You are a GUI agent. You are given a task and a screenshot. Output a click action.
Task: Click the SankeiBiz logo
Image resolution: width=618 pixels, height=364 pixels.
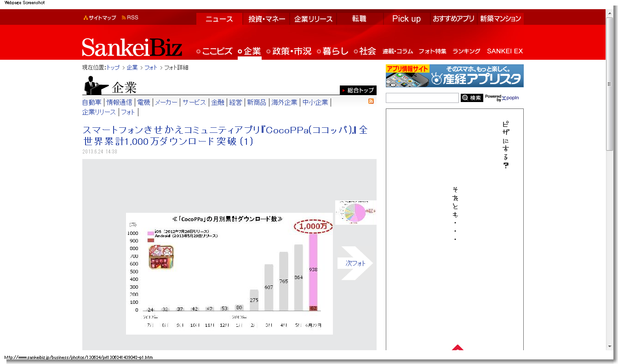click(132, 47)
